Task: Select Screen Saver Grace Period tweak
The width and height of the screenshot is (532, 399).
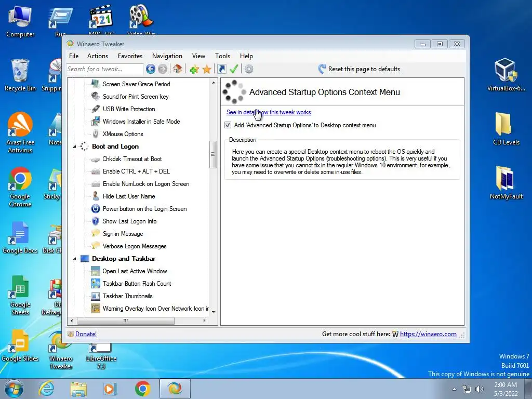Action: (x=136, y=84)
